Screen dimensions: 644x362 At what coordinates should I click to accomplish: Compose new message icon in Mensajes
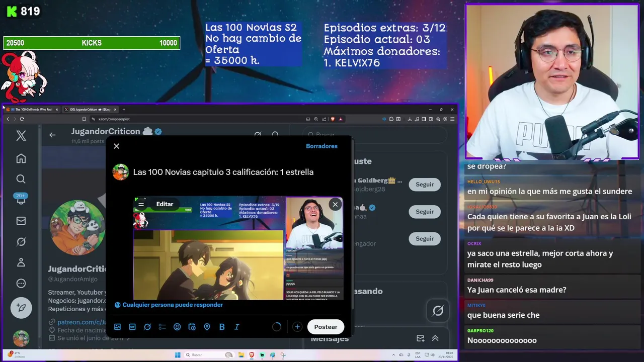(420, 338)
